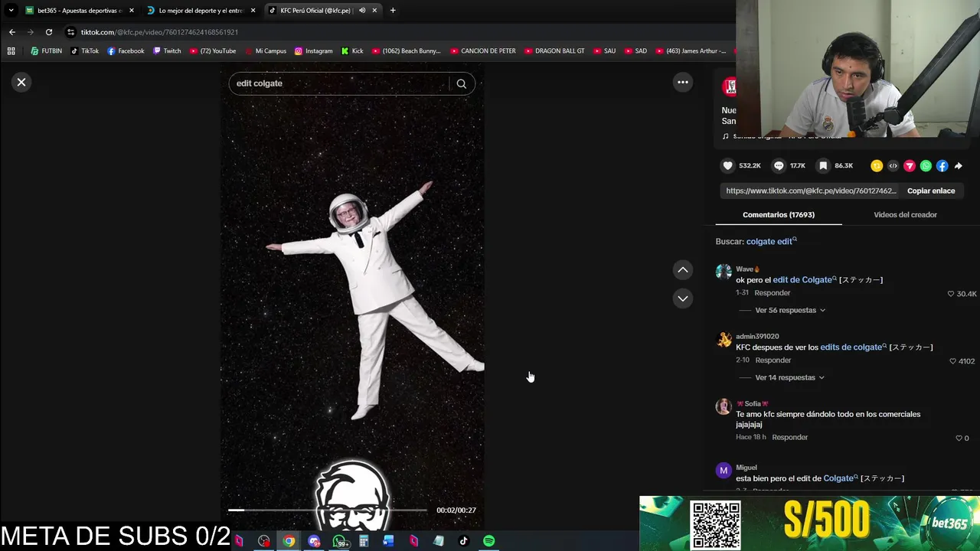Click the embed code icon

[893, 165]
